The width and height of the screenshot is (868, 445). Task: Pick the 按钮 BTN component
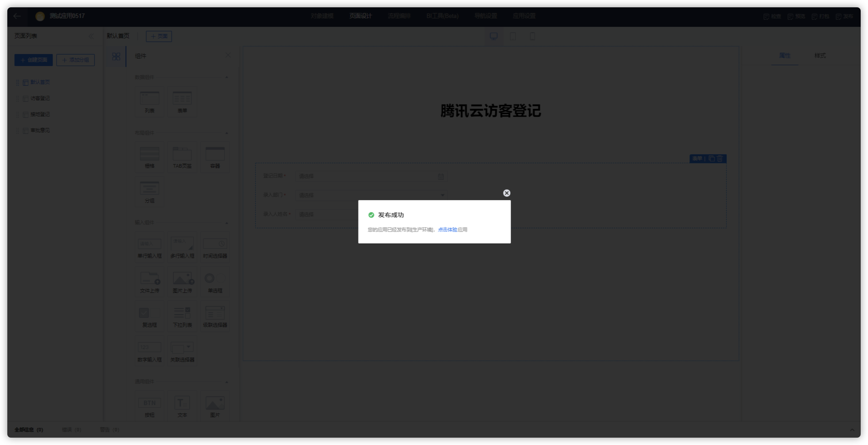coord(149,406)
